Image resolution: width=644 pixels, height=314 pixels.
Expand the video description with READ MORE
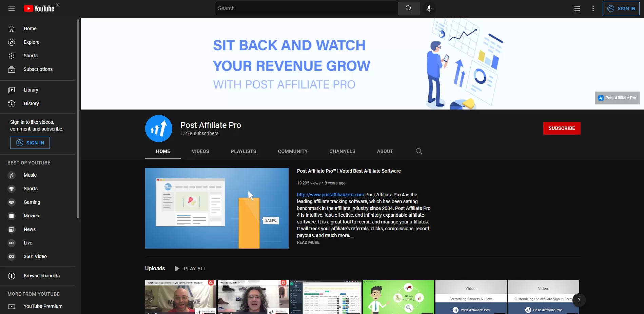tap(308, 242)
